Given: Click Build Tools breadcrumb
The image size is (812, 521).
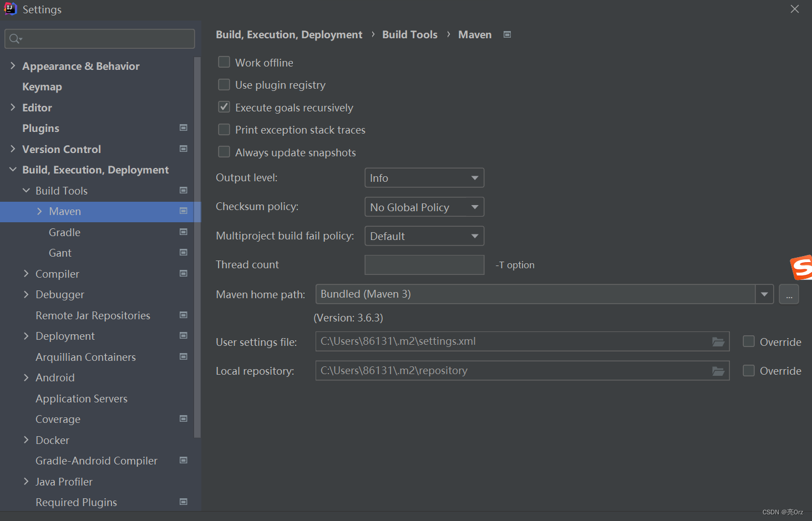Looking at the screenshot, I should point(410,34).
